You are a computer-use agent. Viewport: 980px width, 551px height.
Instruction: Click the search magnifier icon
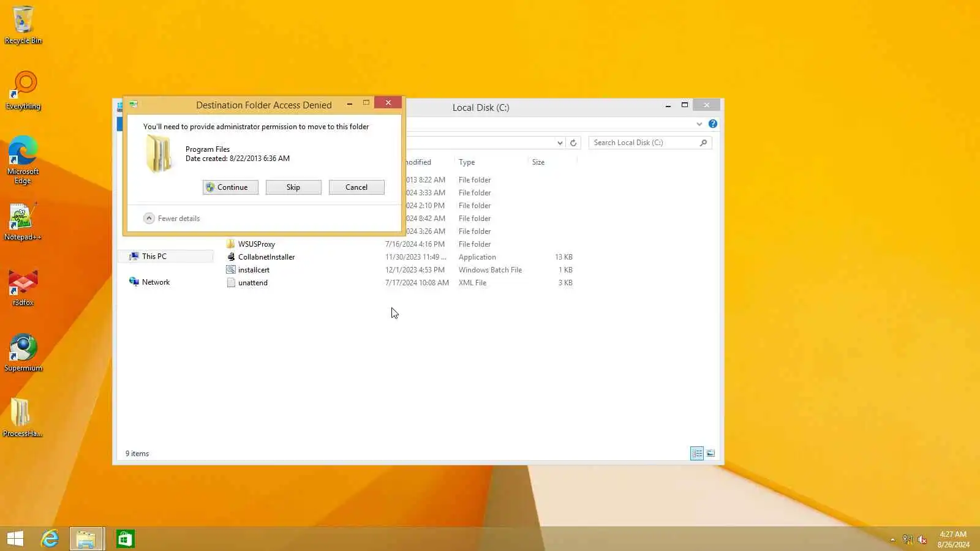pyautogui.click(x=703, y=143)
